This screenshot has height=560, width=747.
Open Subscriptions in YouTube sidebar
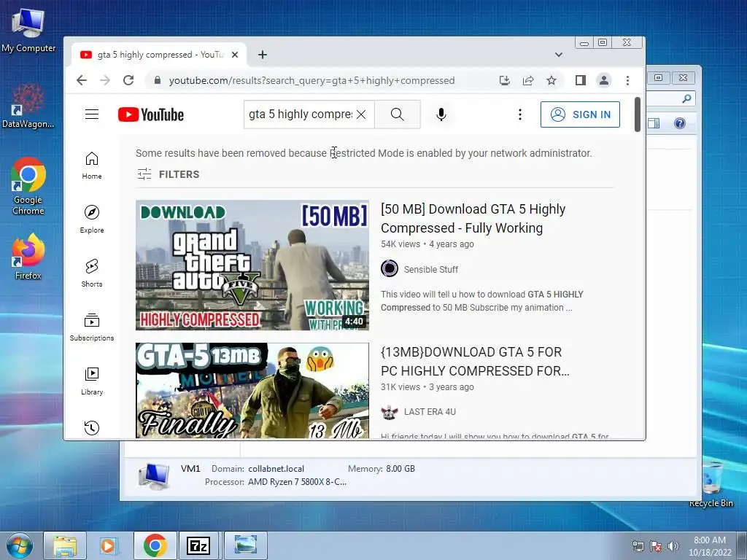pyautogui.click(x=91, y=327)
